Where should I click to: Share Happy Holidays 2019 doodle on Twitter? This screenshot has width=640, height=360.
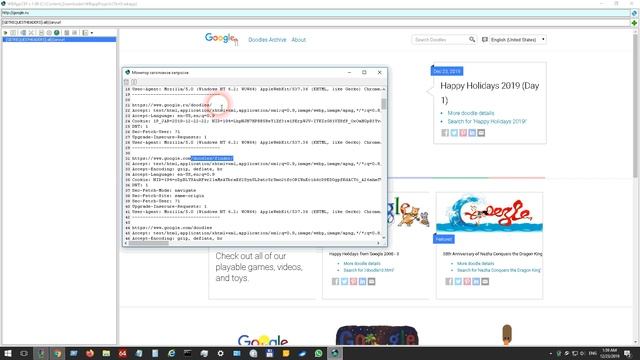pos(454,133)
